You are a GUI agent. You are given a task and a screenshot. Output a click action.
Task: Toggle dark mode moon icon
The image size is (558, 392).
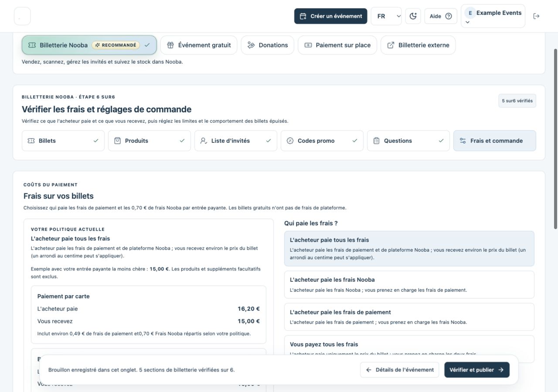(413, 16)
